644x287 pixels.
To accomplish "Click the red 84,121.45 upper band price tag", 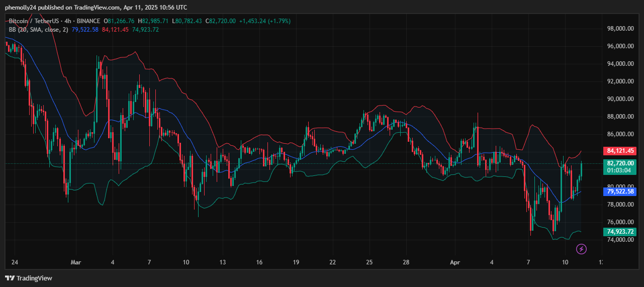I will click(x=620, y=150).
